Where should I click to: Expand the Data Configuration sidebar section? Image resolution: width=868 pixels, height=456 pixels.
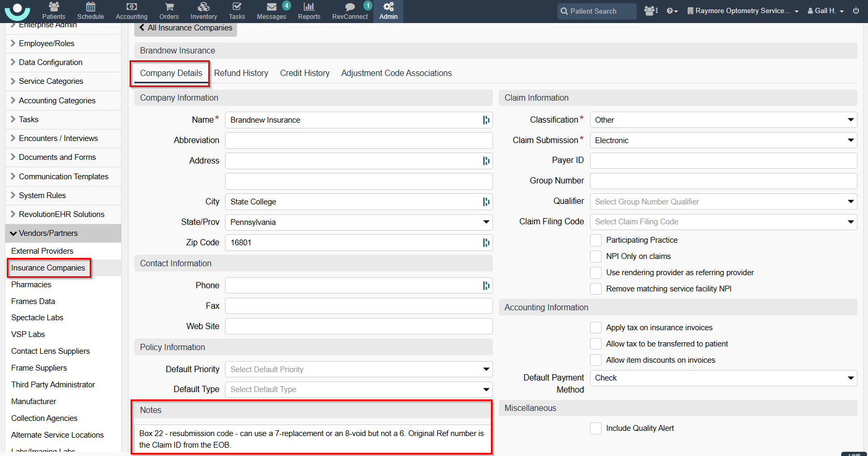(50, 62)
